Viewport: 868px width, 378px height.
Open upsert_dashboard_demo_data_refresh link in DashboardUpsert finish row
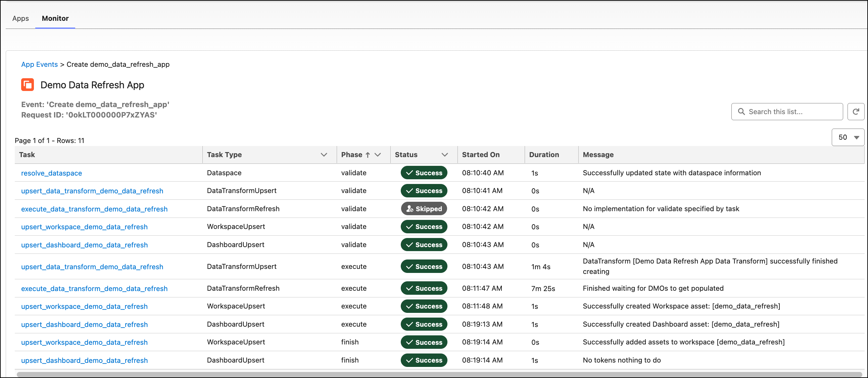(84, 361)
